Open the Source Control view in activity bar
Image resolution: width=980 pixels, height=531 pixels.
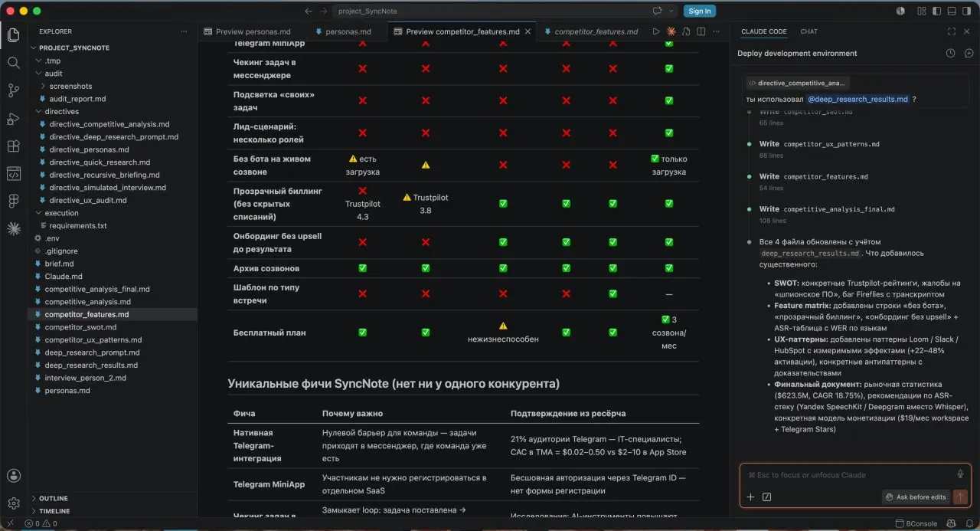(x=13, y=90)
